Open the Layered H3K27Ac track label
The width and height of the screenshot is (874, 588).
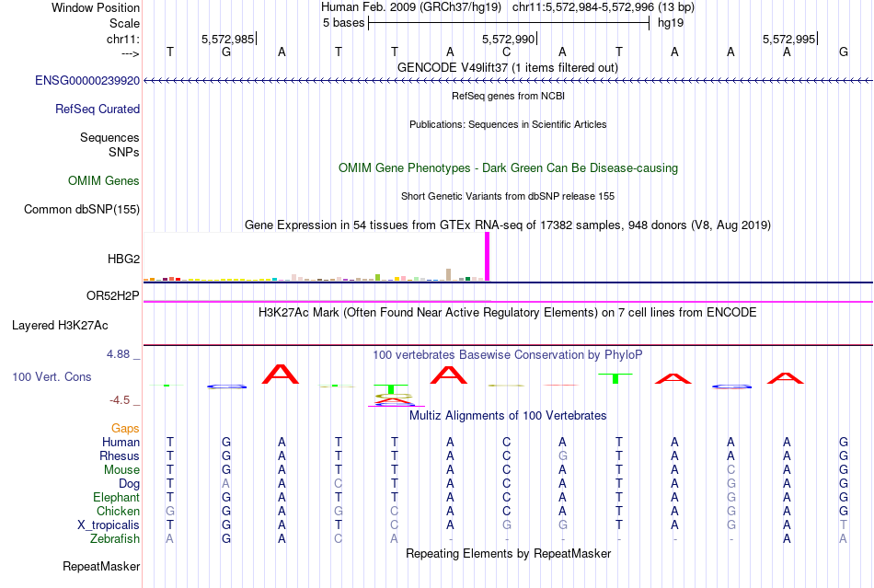pyautogui.click(x=60, y=326)
